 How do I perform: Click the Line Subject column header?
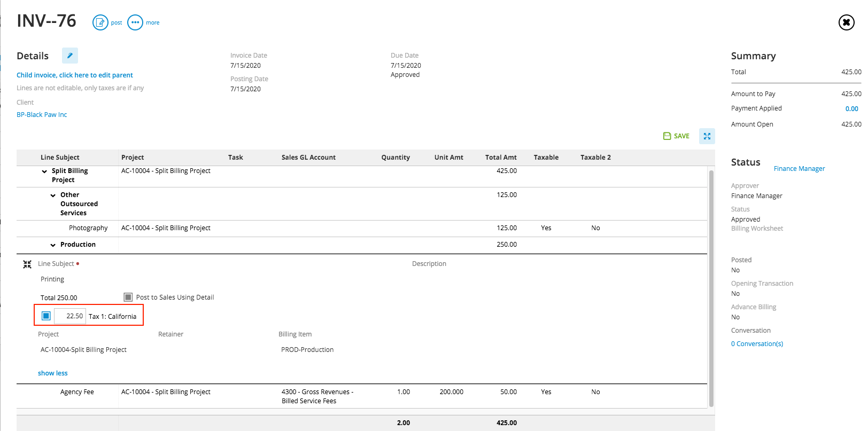[60, 158]
